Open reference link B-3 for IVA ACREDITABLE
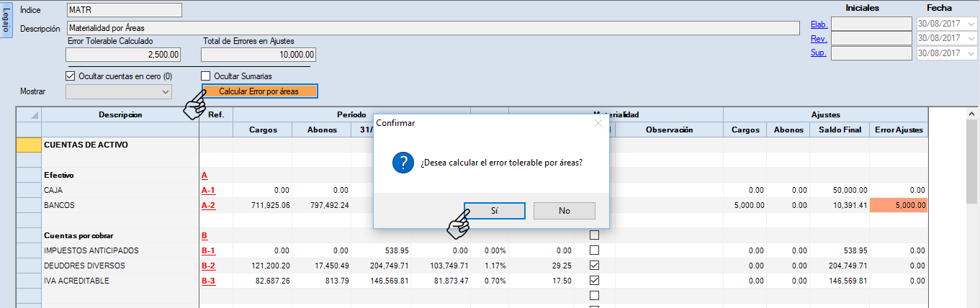 click(x=208, y=281)
